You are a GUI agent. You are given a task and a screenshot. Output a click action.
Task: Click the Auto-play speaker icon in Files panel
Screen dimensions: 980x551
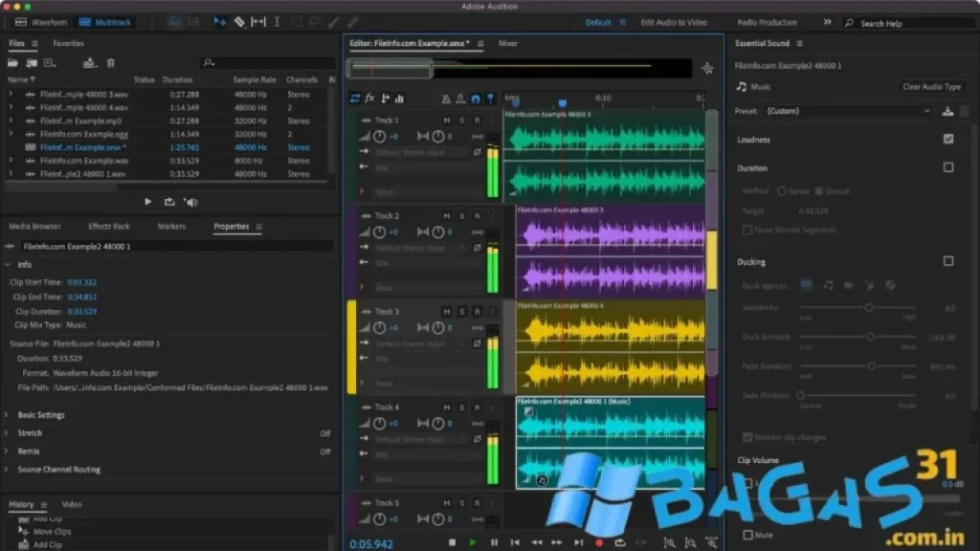click(x=190, y=202)
